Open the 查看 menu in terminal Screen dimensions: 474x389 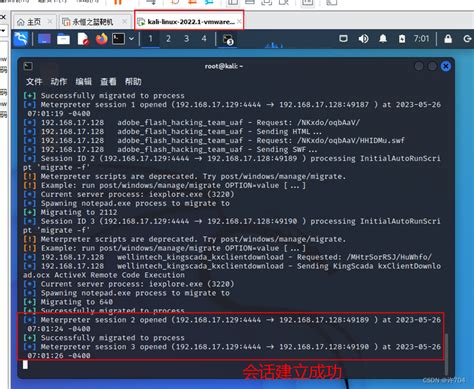108,81
